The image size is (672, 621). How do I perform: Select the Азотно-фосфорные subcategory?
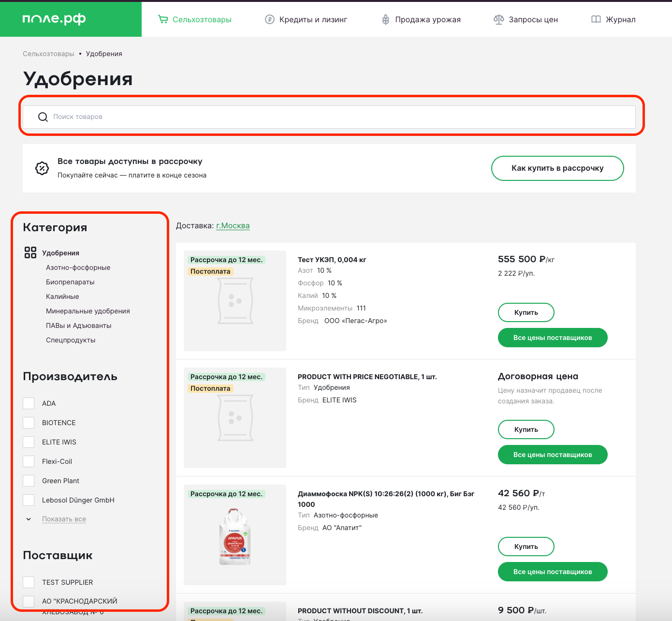(x=78, y=267)
